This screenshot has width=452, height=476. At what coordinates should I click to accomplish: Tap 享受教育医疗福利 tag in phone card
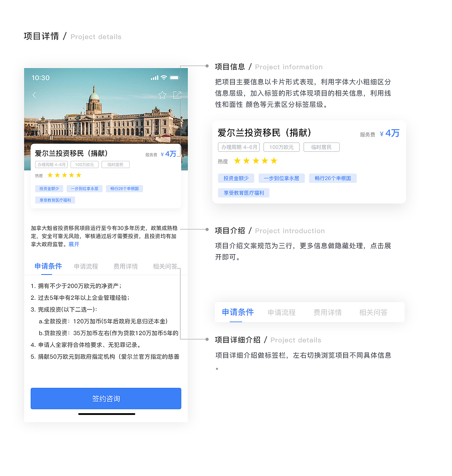pos(55,200)
